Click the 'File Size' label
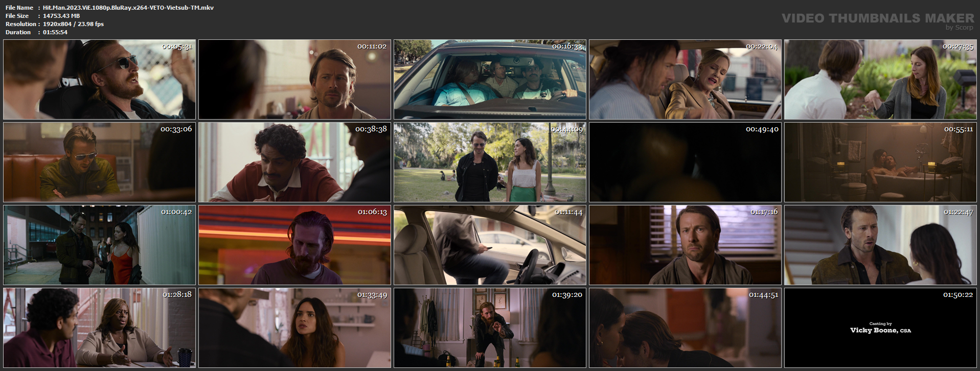Viewport: 980px width, 371px height. coord(17,16)
